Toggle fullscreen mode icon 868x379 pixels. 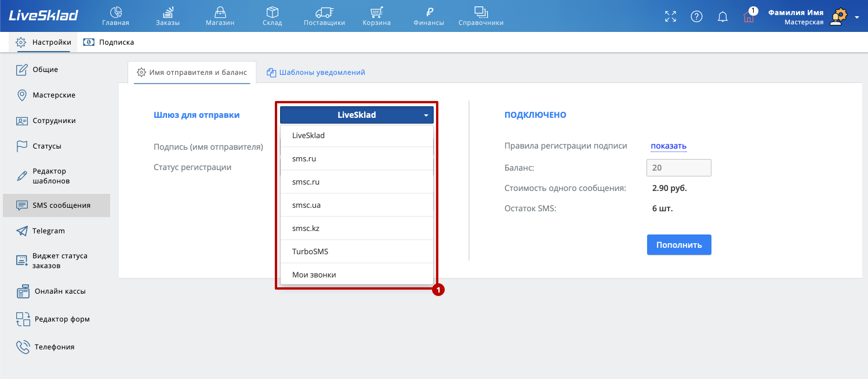(x=670, y=16)
